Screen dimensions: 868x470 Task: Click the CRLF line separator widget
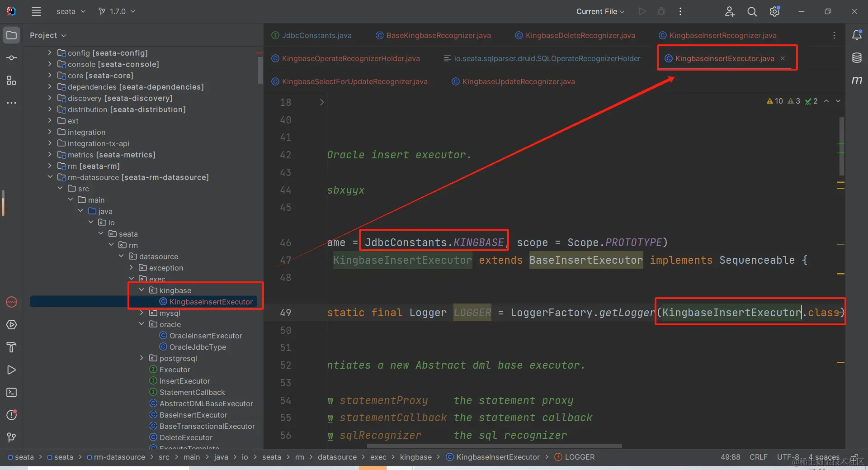pos(758,457)
